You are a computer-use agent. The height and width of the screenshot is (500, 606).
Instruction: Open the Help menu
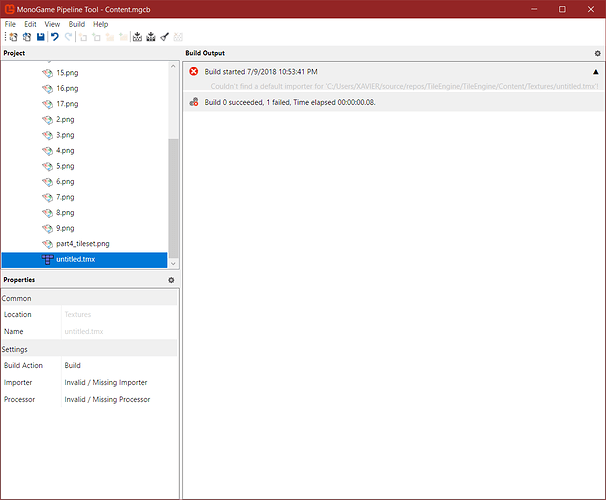100,24
